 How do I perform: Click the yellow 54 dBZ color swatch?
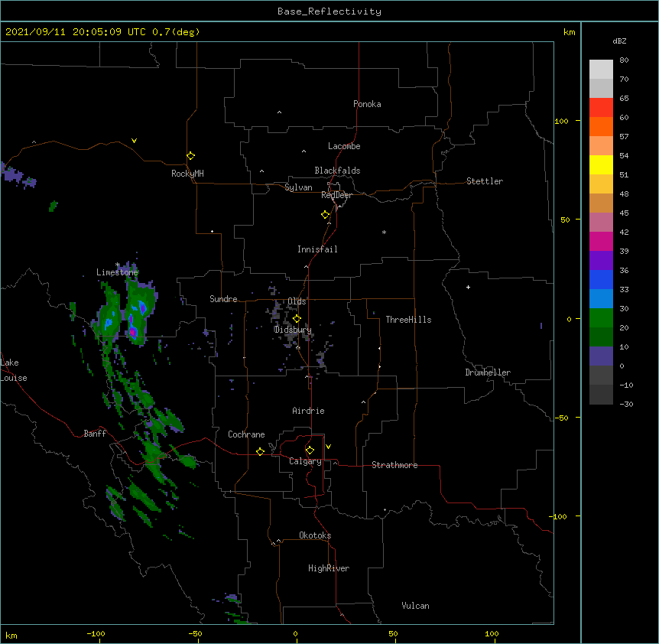[x=601, y=164]
